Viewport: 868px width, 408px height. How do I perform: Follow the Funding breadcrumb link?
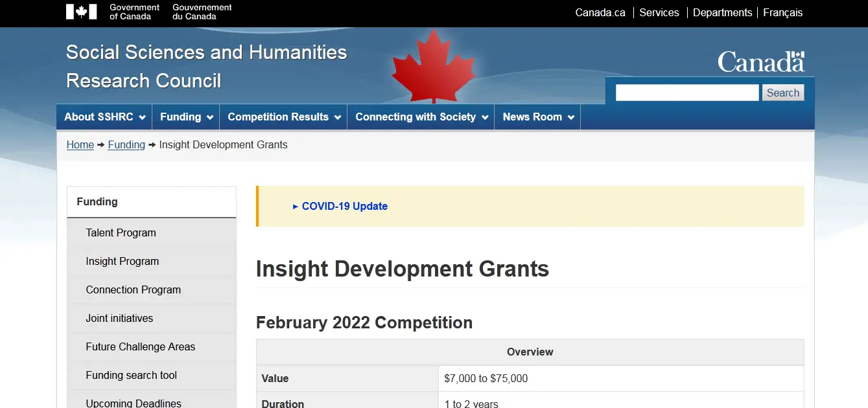126,145
